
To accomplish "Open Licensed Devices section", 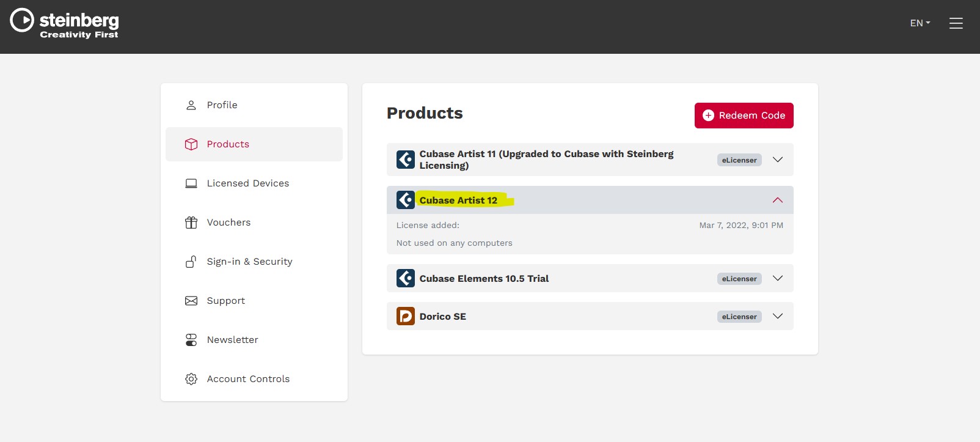I will pyautogui.click(x=247, y=183).
